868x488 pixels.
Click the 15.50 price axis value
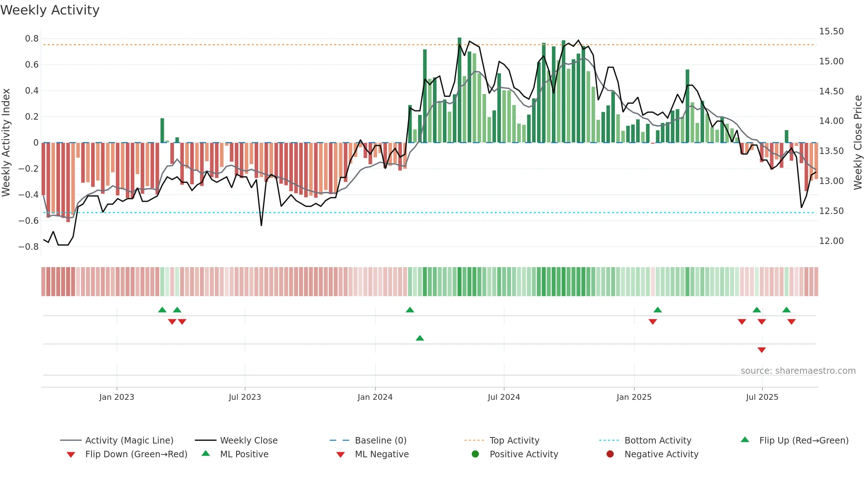[x=831, y=31]
